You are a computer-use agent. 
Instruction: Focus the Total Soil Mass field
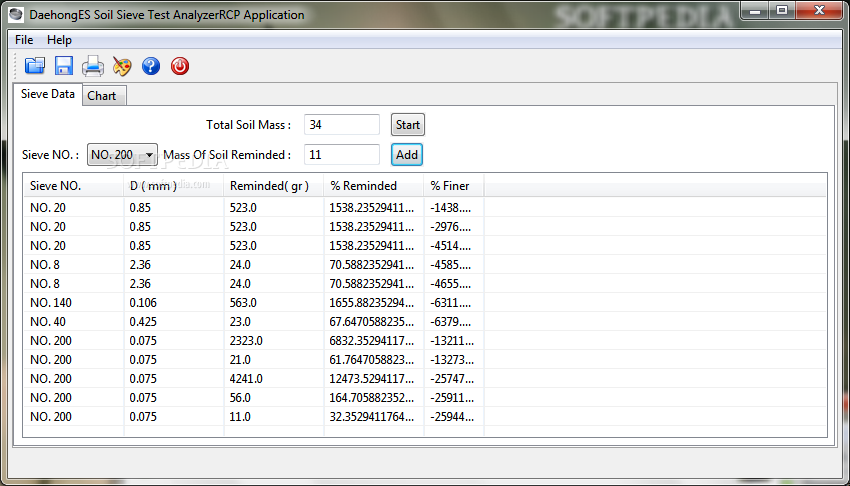point(342,125)
